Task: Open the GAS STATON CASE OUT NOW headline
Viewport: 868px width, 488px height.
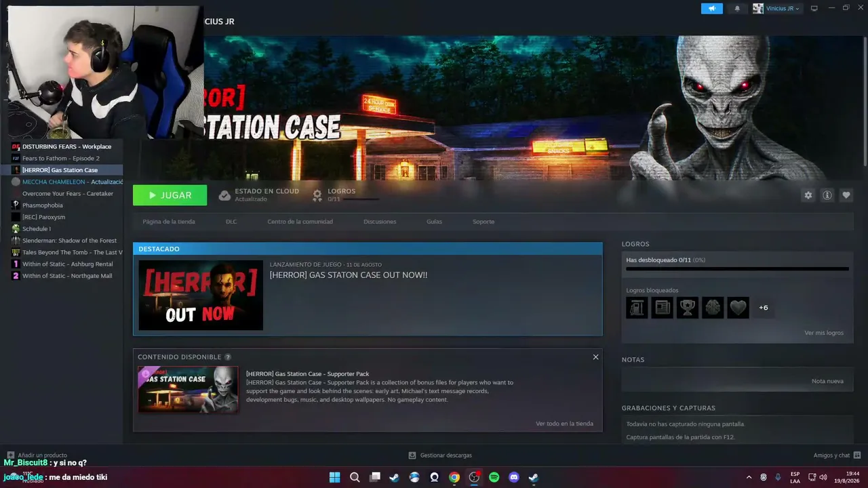Action: coord(349,275)
